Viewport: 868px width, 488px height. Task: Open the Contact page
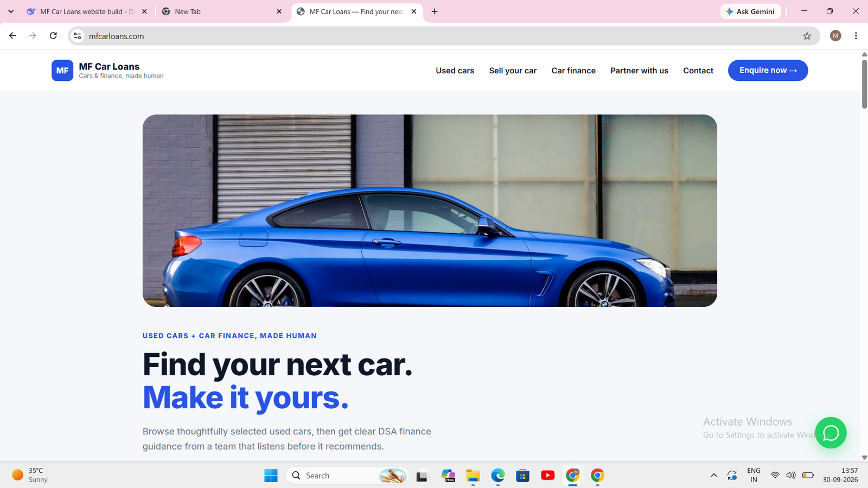pyautogui.click(x=698, y=70)
